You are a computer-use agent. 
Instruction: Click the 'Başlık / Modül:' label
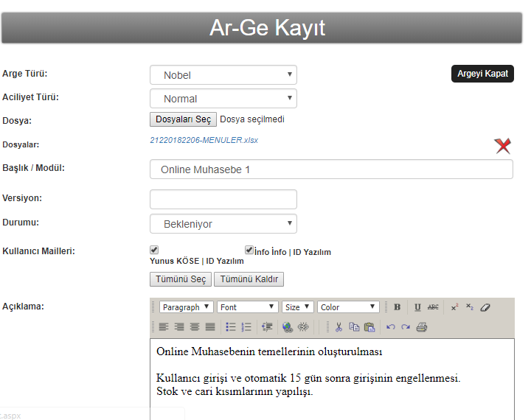coord(33,168)
